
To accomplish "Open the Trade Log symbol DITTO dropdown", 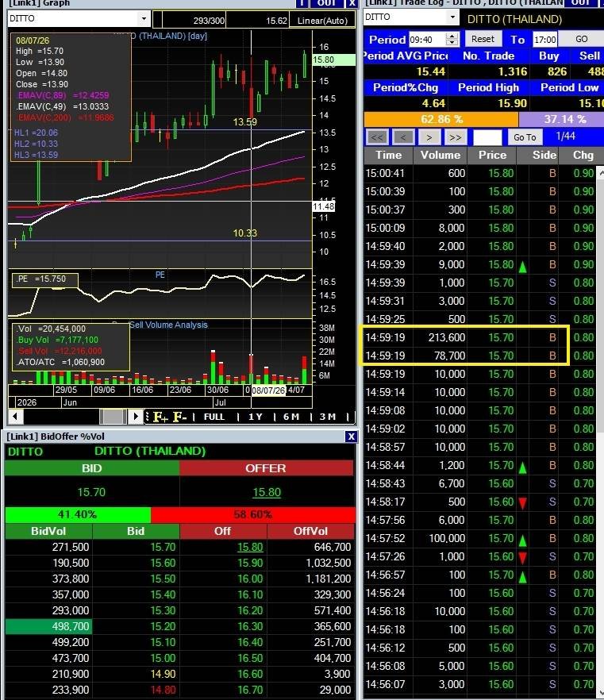I will (x=452, y=17).
